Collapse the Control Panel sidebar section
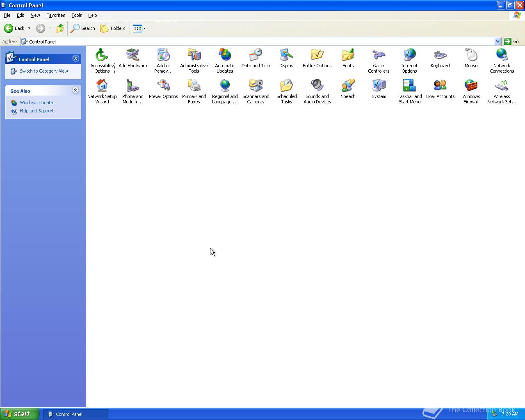 (x=75, y=59)
